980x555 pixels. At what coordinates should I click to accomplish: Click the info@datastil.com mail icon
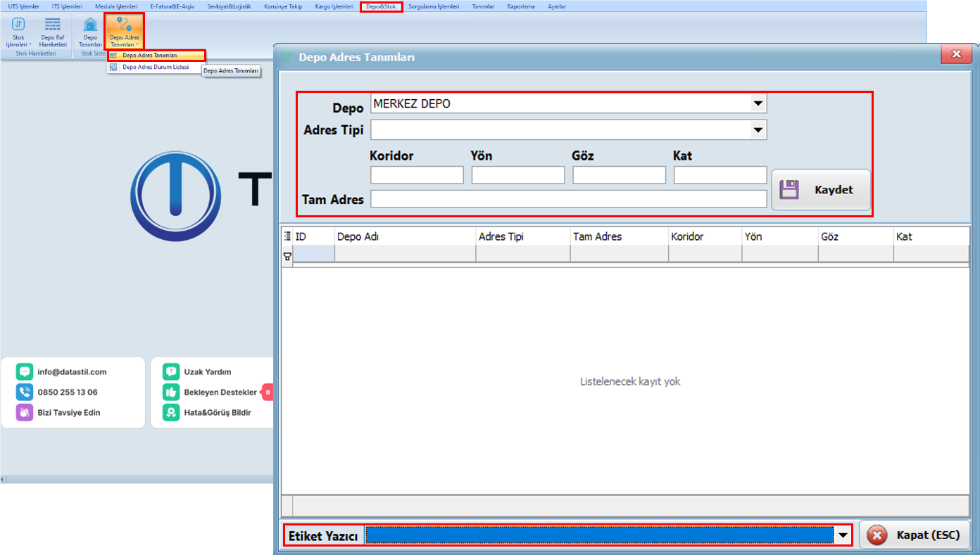tap(25, 372)
